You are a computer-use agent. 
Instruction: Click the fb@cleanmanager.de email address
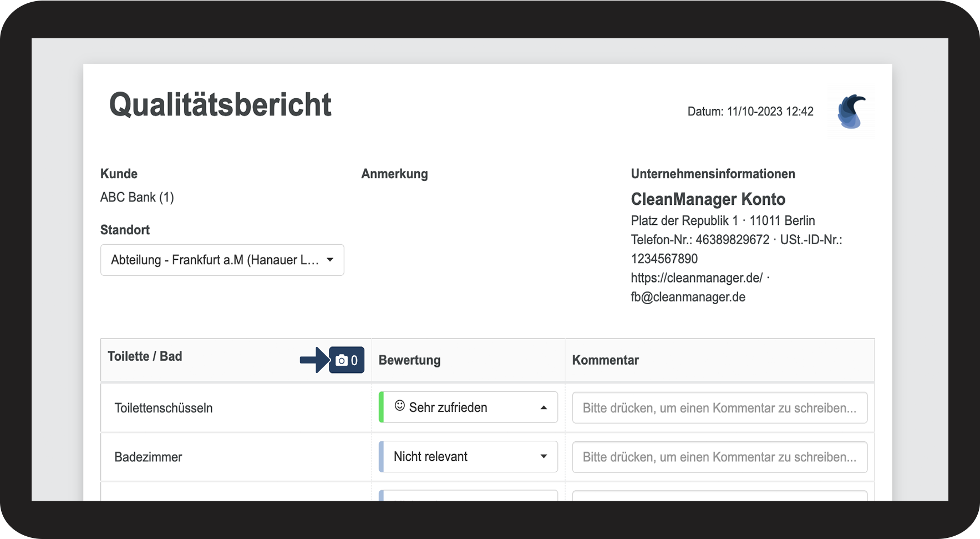688,297
